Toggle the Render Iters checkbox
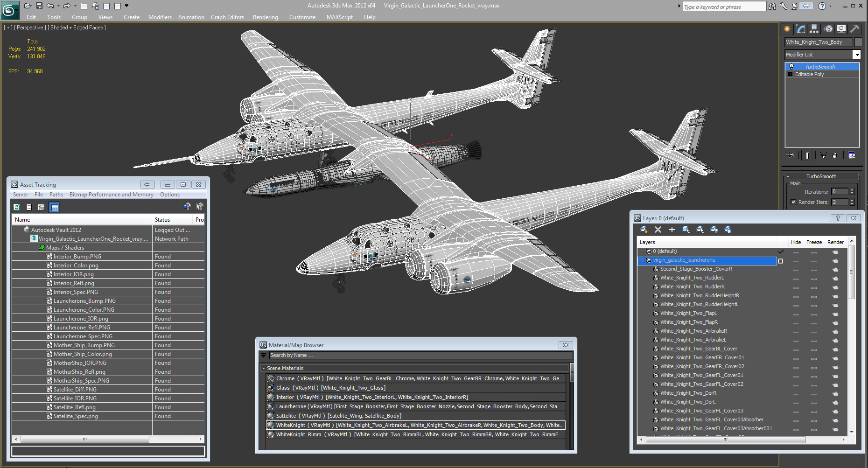Viewport: 868px width, 468px height. point(793,202)
